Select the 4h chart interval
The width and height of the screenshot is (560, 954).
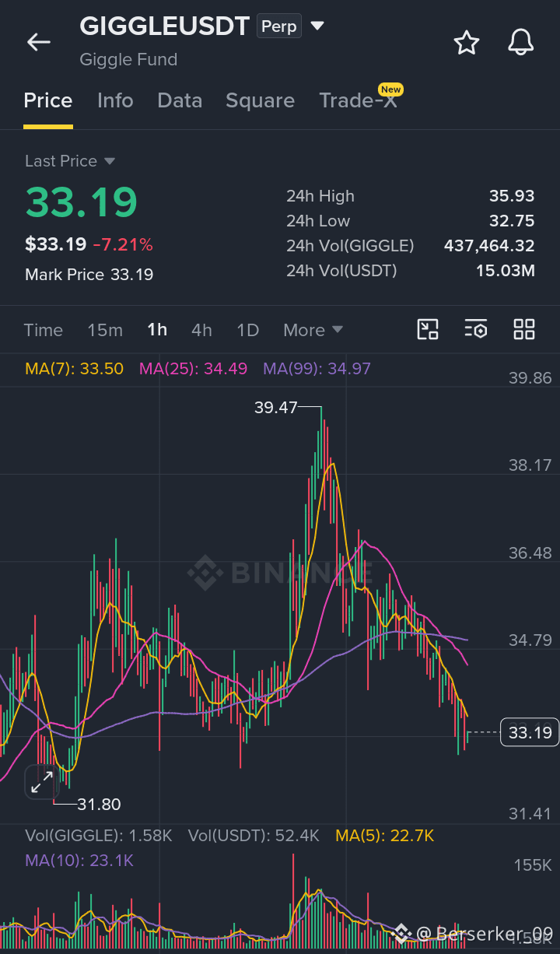point(201,330)
